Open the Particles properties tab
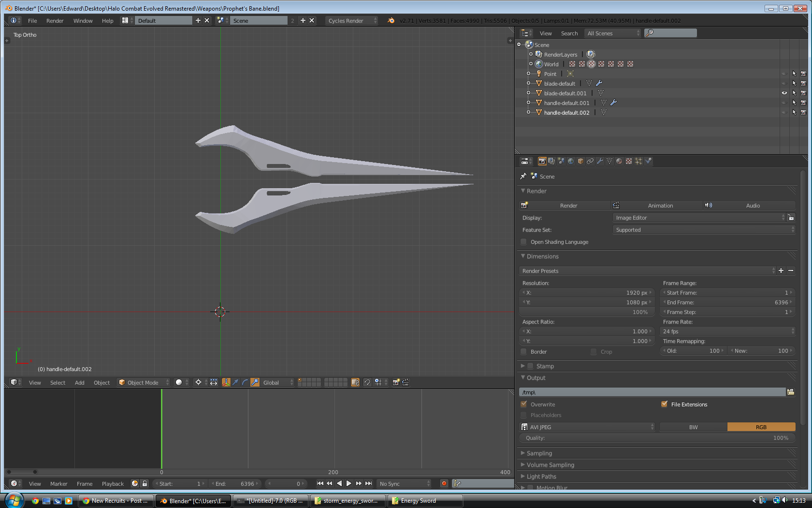Viewport: 812px width, 508px height. (638, 161)
